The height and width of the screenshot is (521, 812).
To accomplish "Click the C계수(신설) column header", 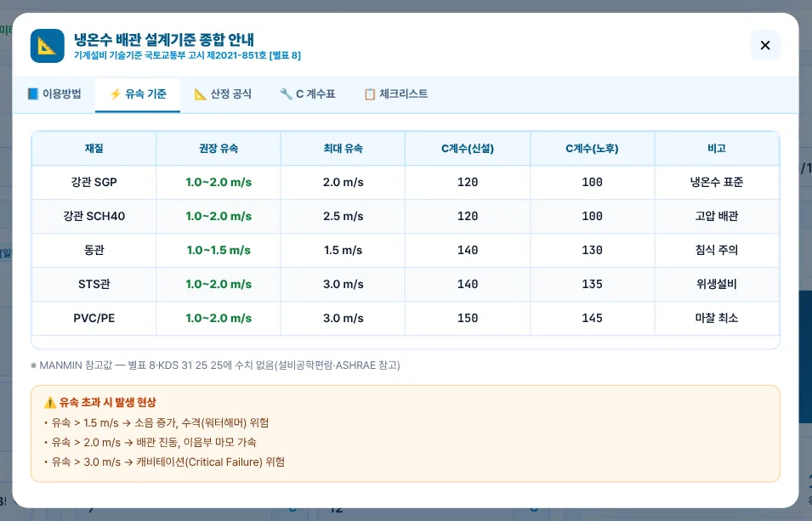I will 468,149.
